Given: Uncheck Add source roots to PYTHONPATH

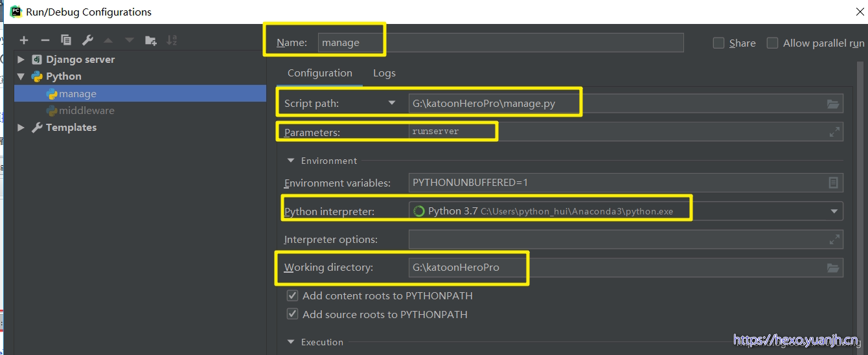Looking at the screenshot, I should 293,314.
